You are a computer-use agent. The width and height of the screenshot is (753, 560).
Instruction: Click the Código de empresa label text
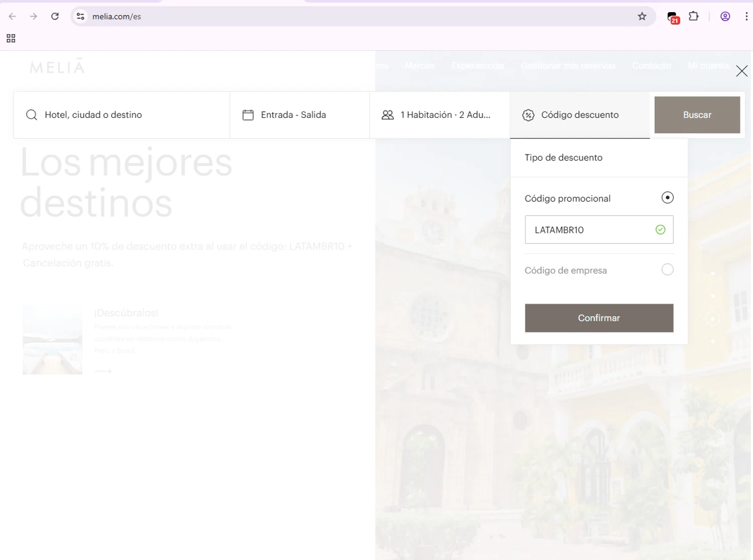point(566,270)
